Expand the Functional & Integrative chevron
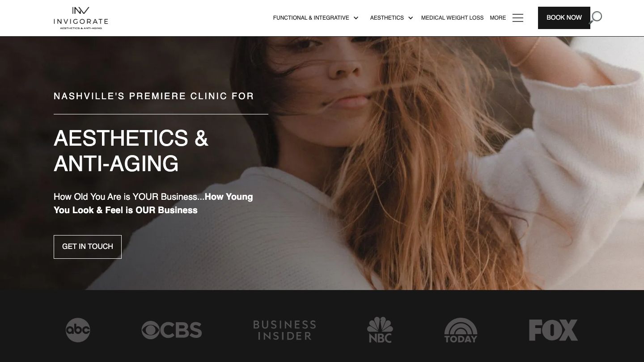 point(356,18)
